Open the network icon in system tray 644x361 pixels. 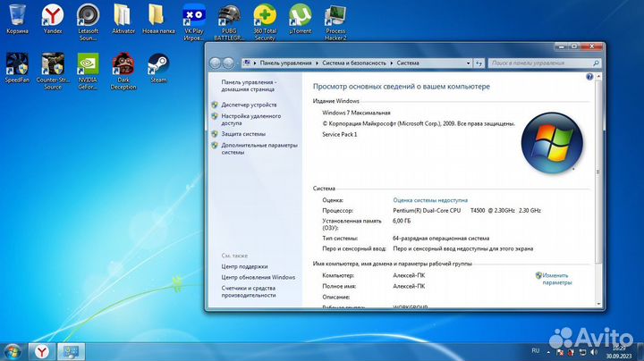coord(582,352)
